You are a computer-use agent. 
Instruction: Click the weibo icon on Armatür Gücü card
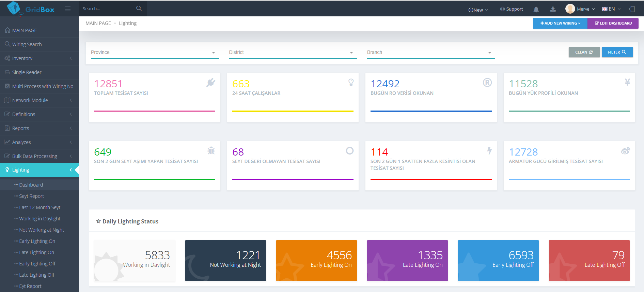point(626,151)
